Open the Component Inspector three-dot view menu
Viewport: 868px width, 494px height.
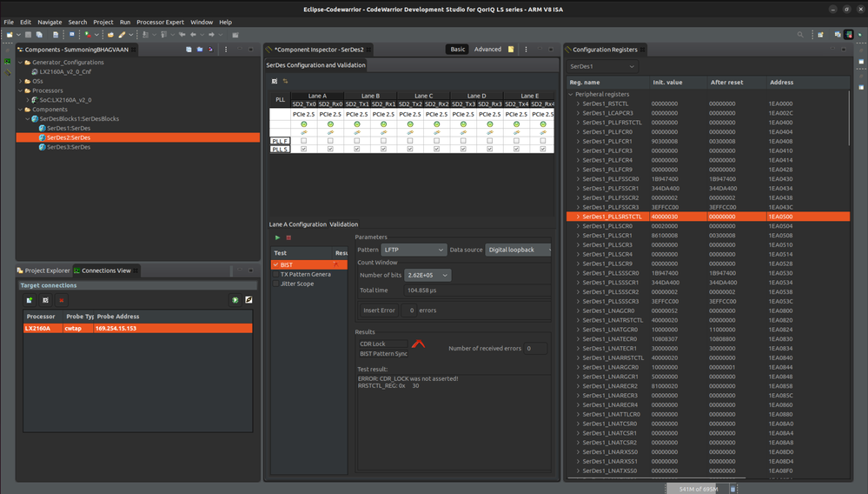pyautogui.click(x=526, y=50)
